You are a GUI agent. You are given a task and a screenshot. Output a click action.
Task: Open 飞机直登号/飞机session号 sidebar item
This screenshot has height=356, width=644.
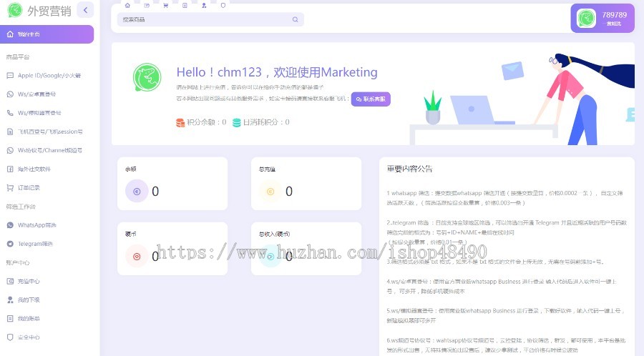click(x=47, y=132)
